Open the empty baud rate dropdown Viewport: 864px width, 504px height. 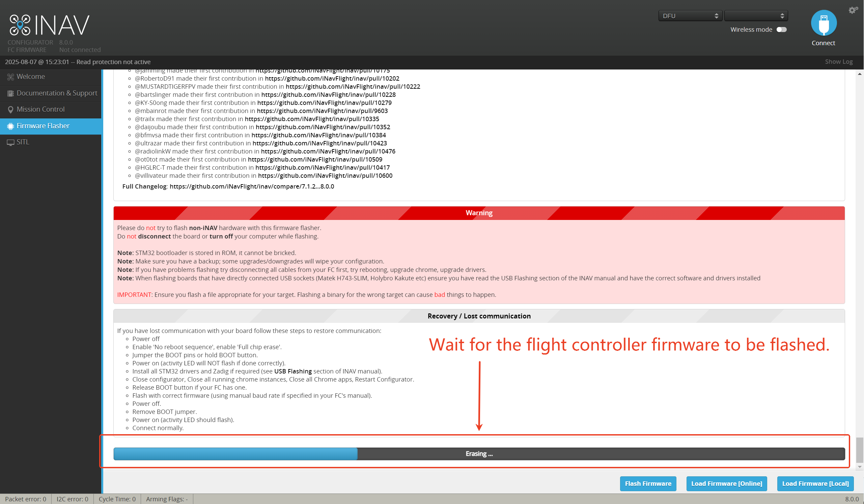[x=756, y=16]
